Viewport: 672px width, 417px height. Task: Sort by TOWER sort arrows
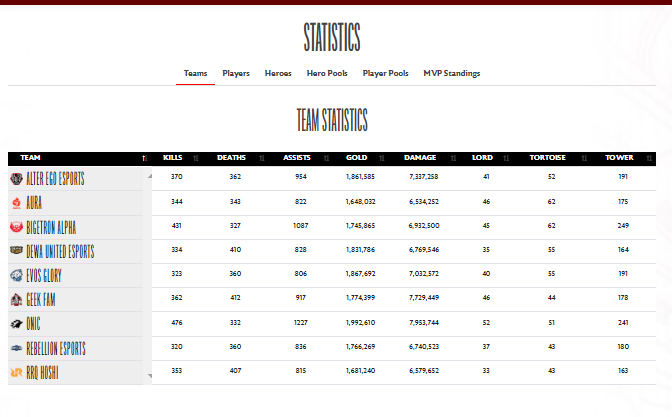point(649,158)
